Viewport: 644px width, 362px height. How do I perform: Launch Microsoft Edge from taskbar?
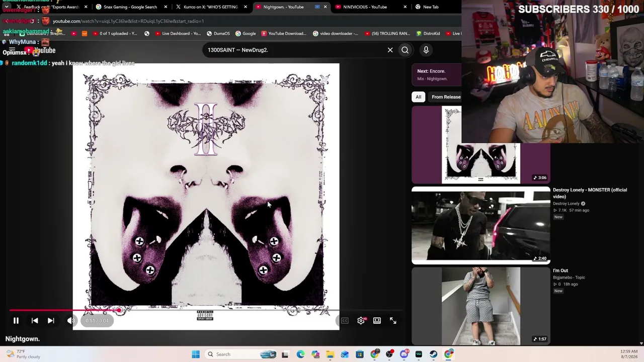tap(300, 354)
